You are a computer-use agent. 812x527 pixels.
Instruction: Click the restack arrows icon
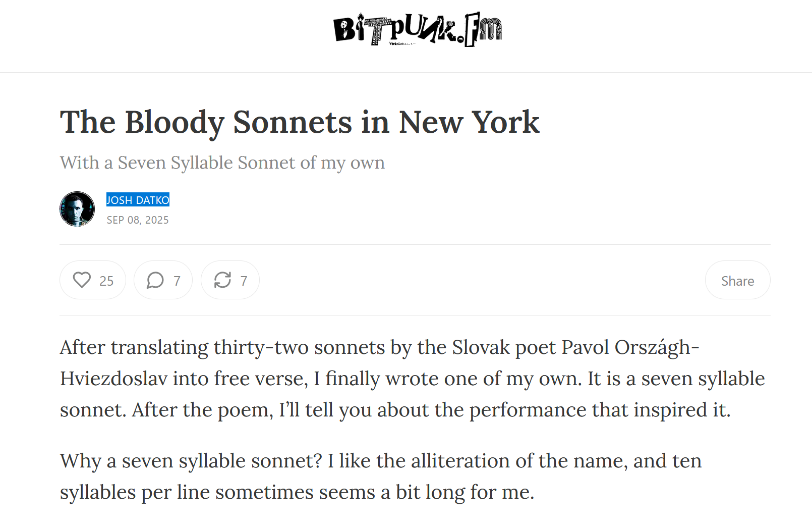[222, 280]
